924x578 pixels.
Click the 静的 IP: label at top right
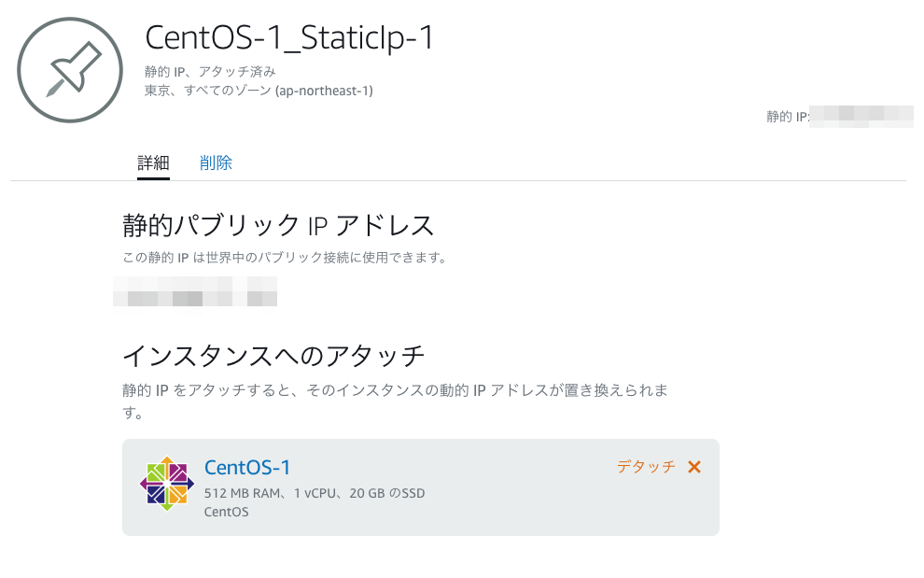(x=788, y=117)
